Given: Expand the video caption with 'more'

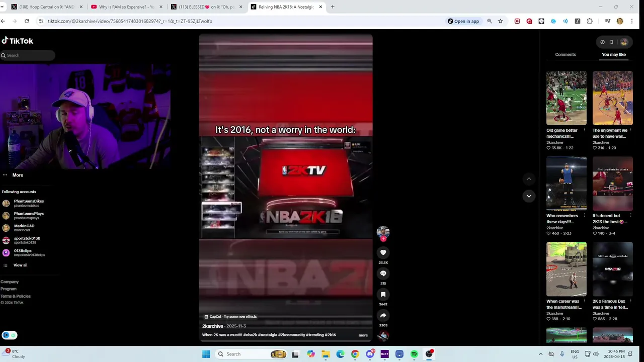Looking at the screenshot, I should [363, 335].
